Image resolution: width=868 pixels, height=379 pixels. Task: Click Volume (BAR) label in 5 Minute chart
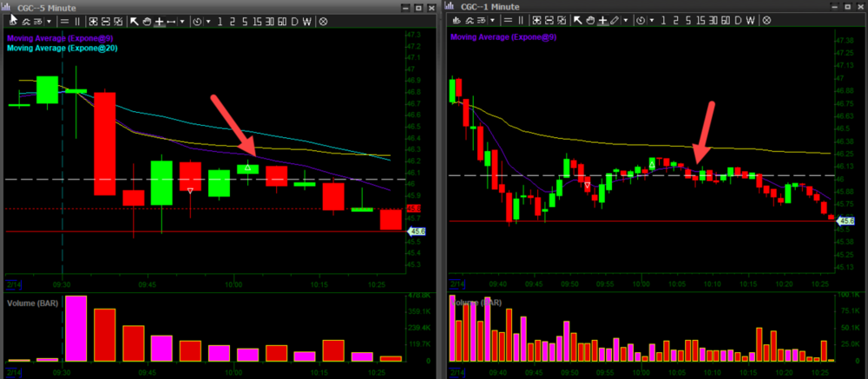(32, 303)
